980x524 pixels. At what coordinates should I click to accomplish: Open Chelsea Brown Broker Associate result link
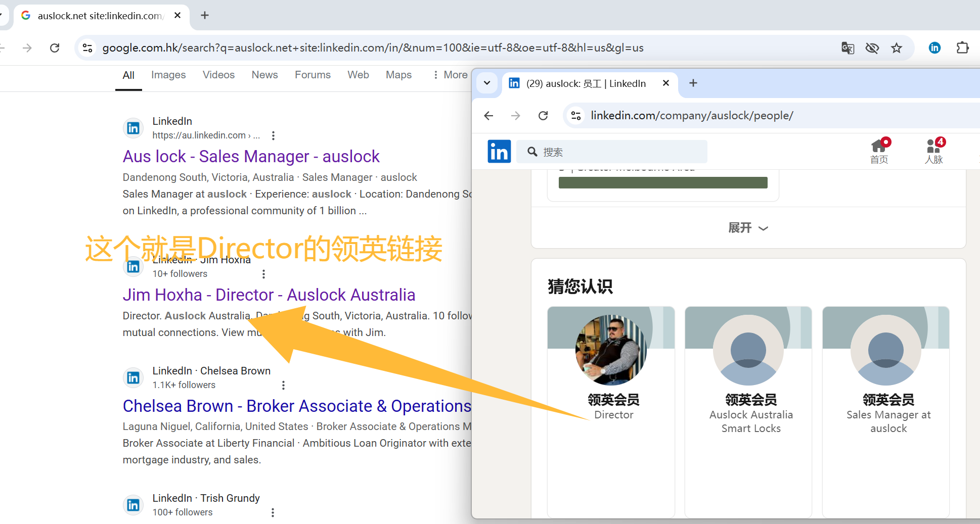(297, 406)
